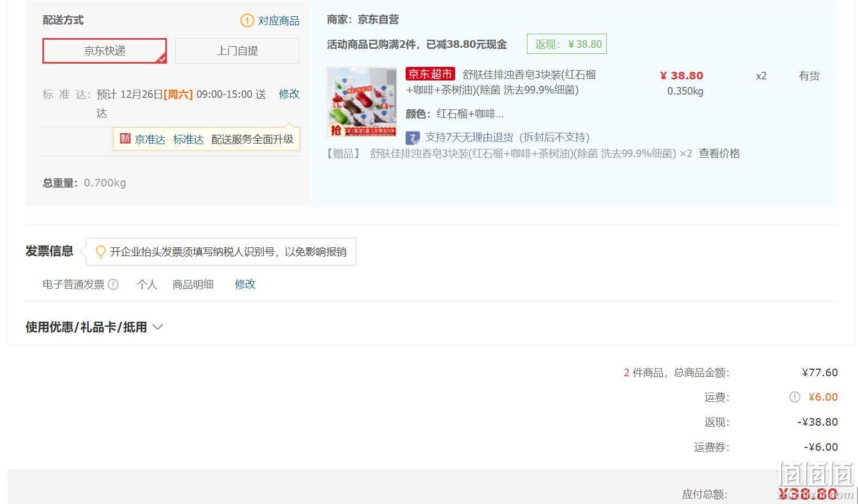The width and height of the screenshot is (858, 504).
Task: Click the quantity text x2
Action: tap(761, 76)
